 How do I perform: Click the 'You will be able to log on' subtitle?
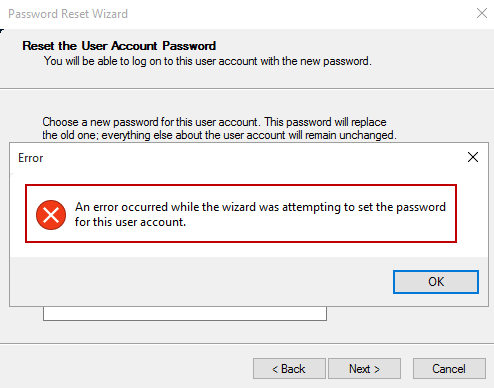pyautogui.click(x=208, y=61)
